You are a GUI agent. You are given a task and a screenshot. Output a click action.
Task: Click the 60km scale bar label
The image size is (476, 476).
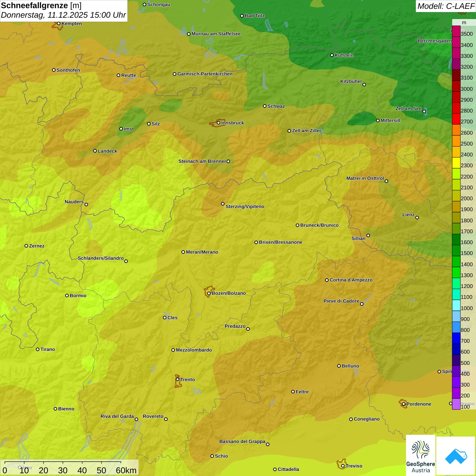[126, 470]
